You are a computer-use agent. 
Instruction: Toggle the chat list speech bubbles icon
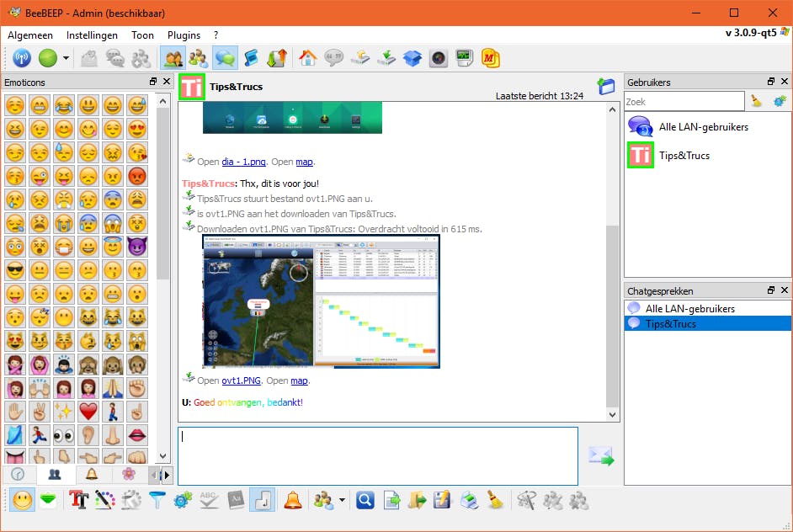tap(225, 58)
